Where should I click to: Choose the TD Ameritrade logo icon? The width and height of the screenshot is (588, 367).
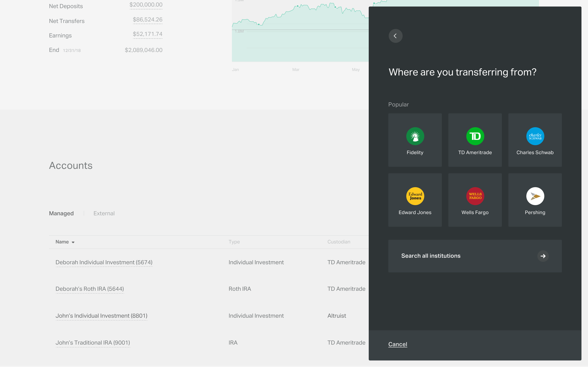pos(475,136)
